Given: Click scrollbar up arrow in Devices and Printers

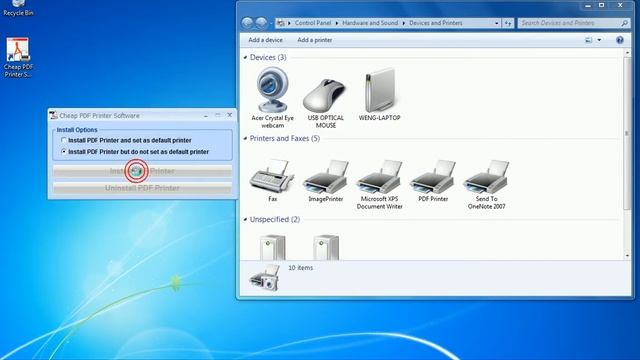Looking at the screenshot, I should 627,53.
